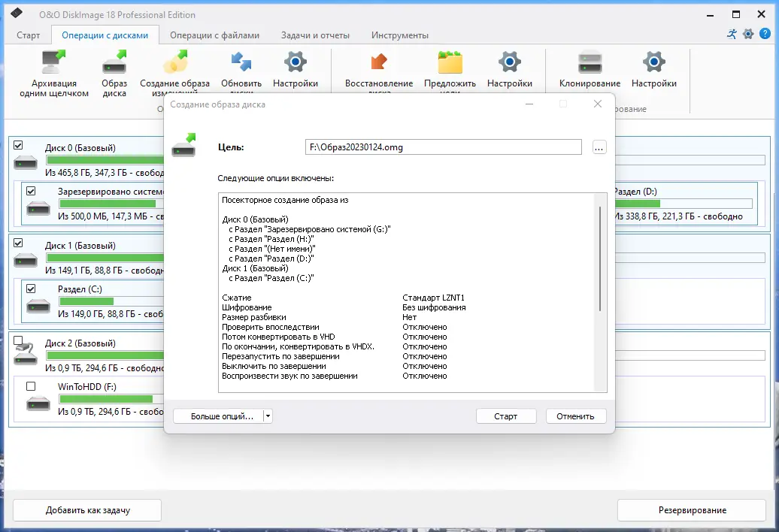Click the blue help question icon
The height and width of the screenshot is (532, 779).
click(x=765, y=35)
